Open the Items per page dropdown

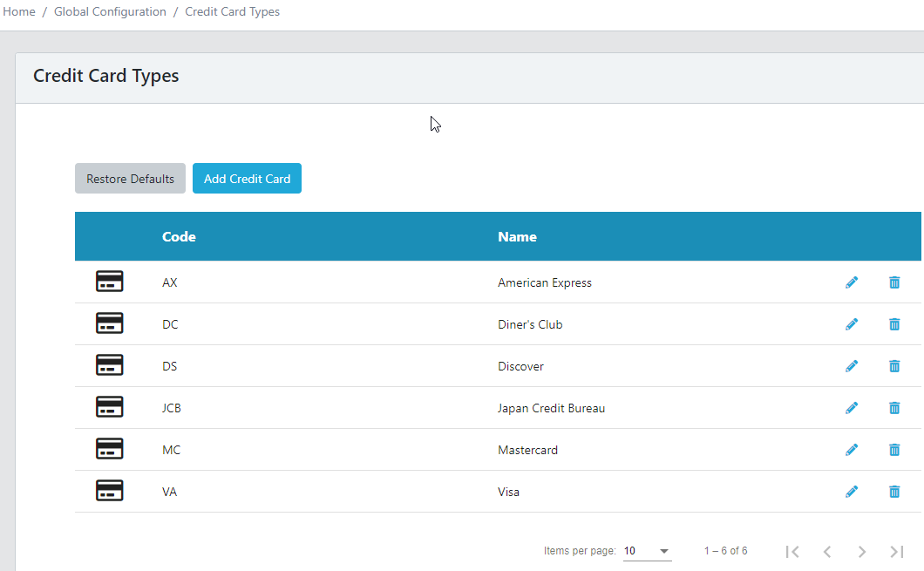coord(647,551)
